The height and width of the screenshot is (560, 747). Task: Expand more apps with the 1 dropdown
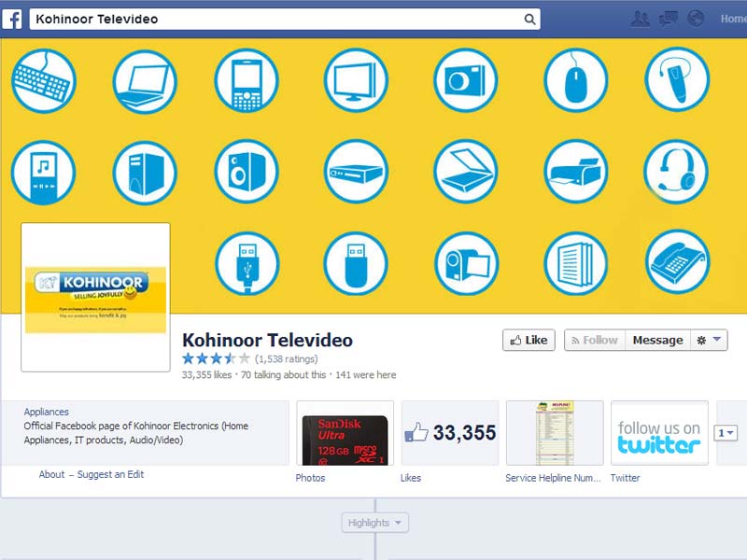726,433
